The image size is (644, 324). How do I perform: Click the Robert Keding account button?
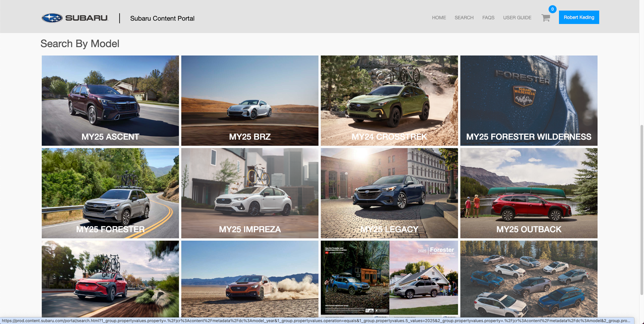pyautogui.click(x=579, y=17)
